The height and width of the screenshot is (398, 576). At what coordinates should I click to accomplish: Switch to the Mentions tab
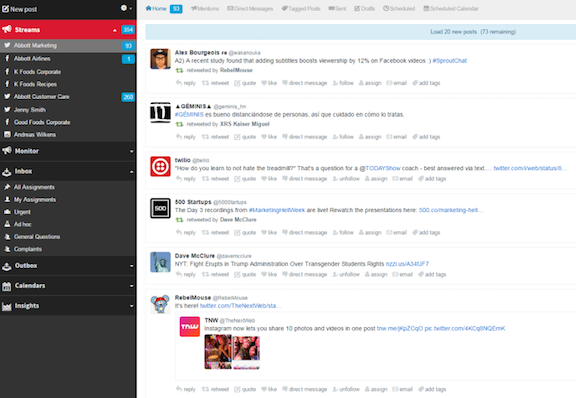[205, 8]
